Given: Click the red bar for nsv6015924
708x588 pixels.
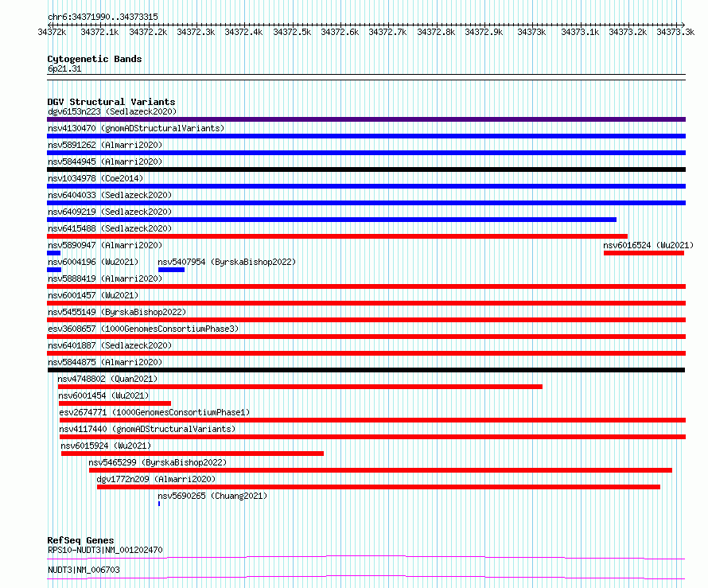Looking at the screenshot, I should coord(193,454).
